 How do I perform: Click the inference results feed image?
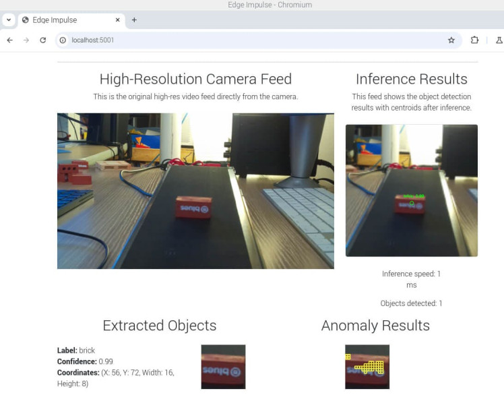point(412,190)
